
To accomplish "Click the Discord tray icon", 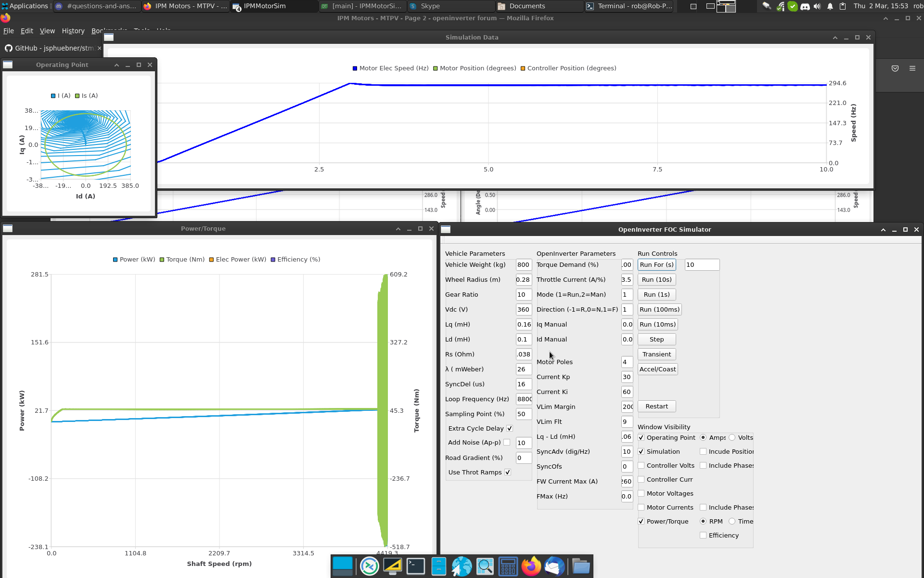I will pos(805,6).
